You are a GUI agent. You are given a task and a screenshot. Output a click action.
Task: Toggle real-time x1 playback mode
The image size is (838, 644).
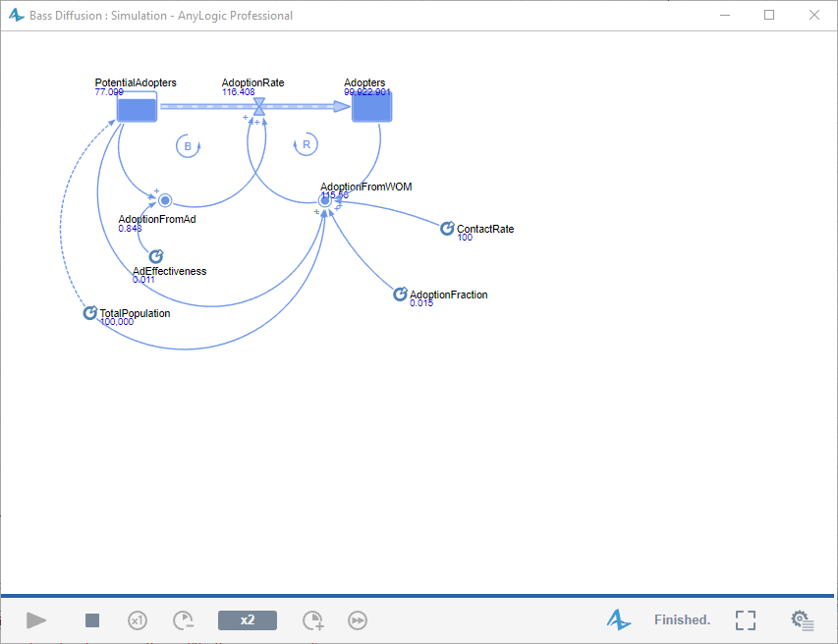(x=138, y=619)
